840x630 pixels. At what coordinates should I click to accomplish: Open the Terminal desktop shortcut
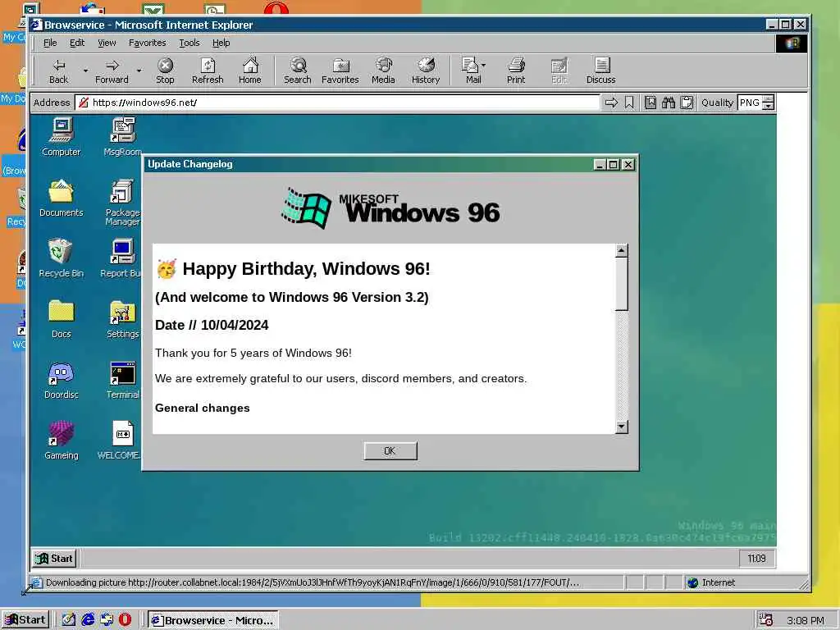(x=123, y=380)
